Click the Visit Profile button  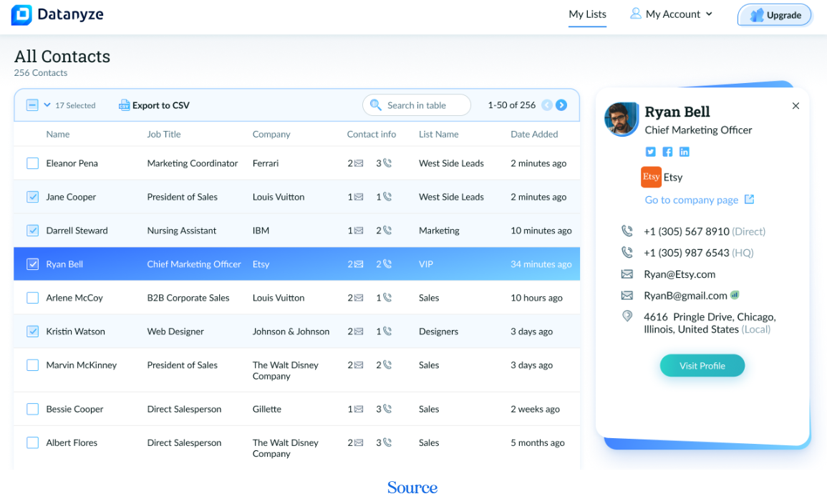coord(702,365)
